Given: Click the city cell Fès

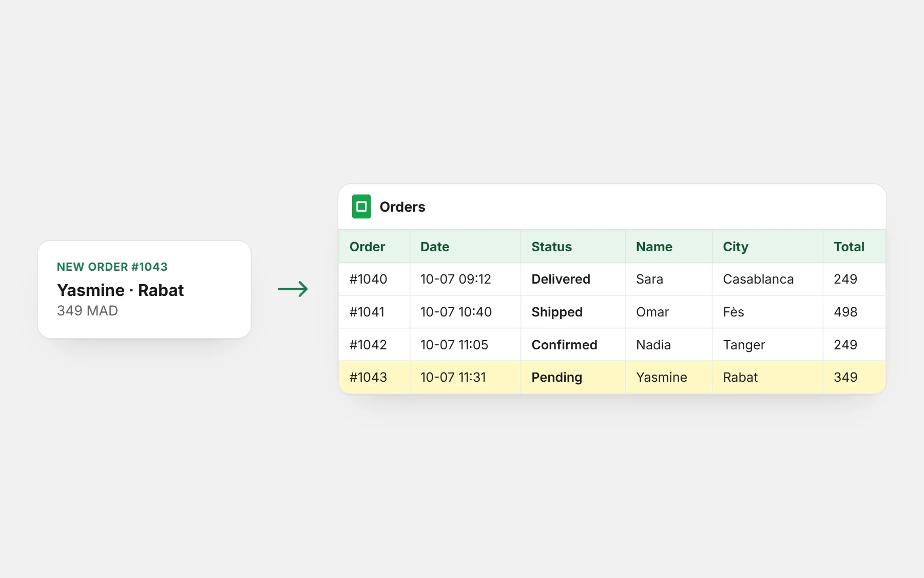Looking at the screenshot, I should pos(768,312).
